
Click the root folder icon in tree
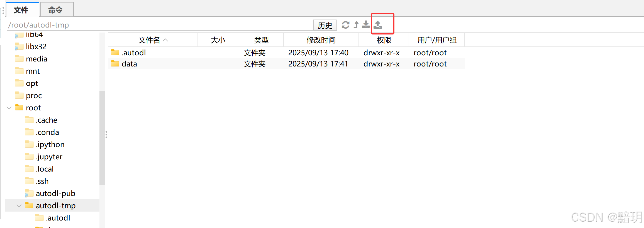tap(19, 107)
